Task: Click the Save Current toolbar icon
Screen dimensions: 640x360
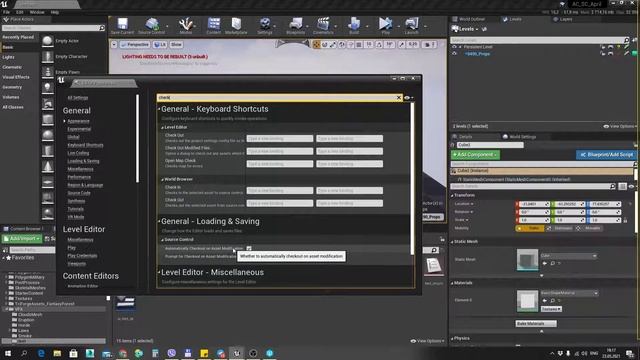Action: click(122, 24)
